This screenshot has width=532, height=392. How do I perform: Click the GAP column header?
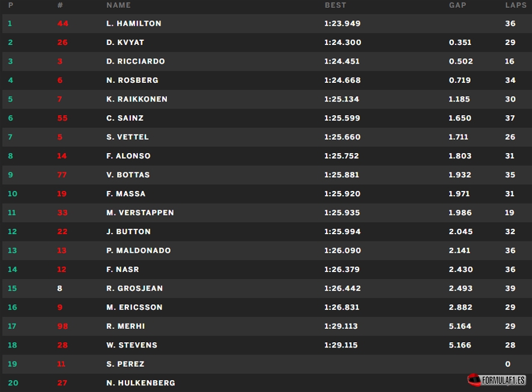(458, 5)
